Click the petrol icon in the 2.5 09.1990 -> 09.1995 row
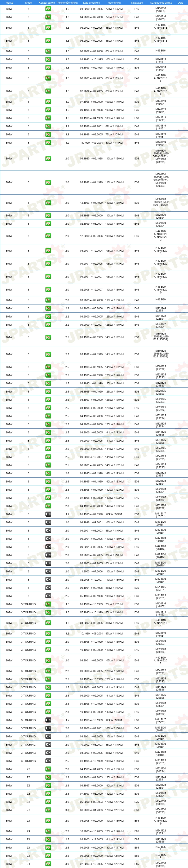 click(48, 337)
